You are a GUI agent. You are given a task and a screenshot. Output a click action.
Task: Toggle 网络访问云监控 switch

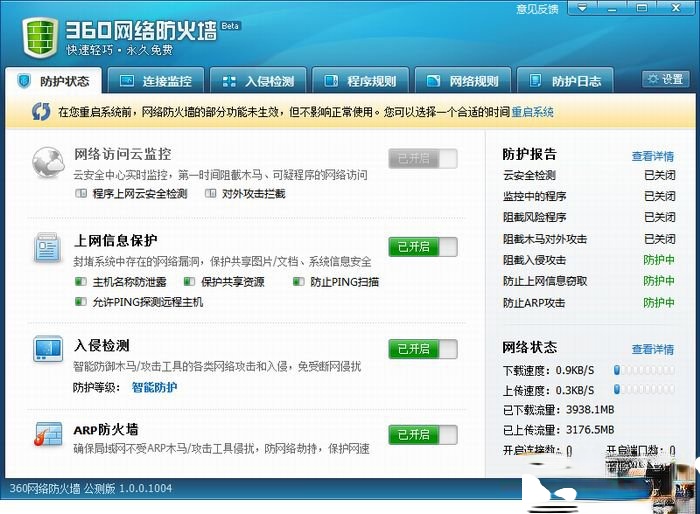pos(423,159)
